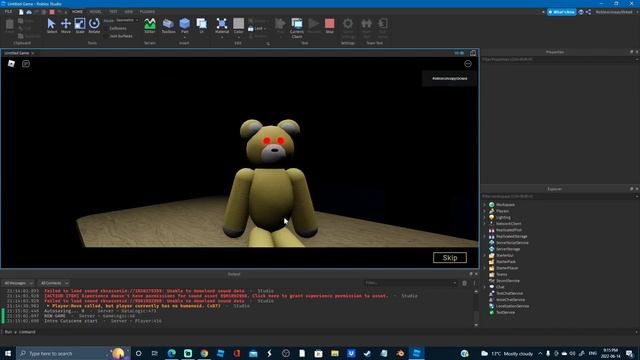Click the Lighting bulb icon
The image size is (640, 360).
click(491, 217)
